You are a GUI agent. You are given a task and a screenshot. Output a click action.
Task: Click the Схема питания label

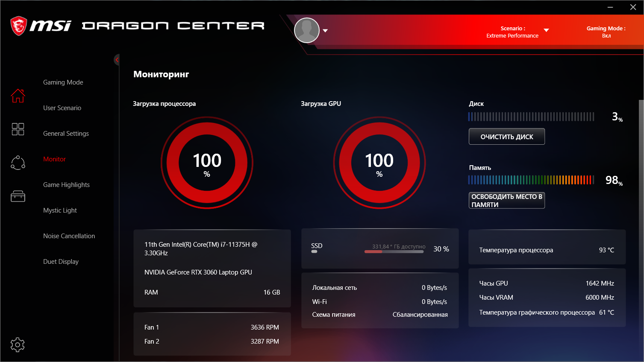point(334,315)
